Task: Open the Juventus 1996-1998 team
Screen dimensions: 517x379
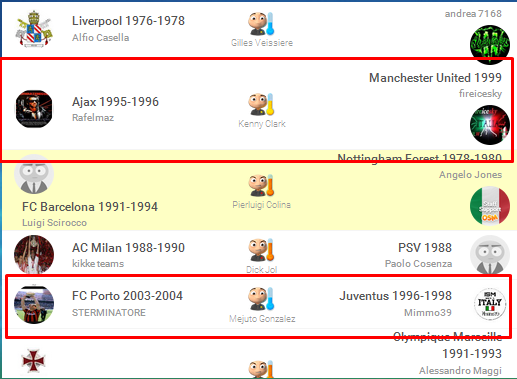Action: click(396, 296)
